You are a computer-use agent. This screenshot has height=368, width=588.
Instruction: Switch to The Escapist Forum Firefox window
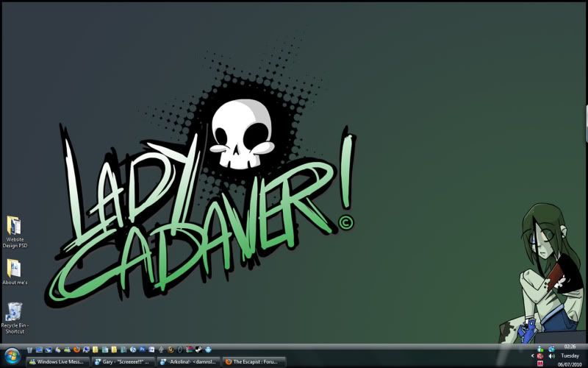click(x=254, y=362)
